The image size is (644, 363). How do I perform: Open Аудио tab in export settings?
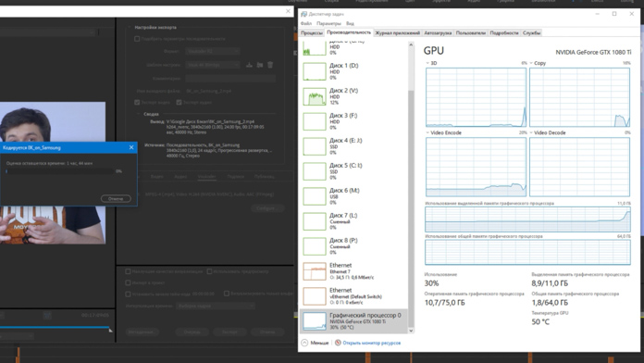click(180, 176)
